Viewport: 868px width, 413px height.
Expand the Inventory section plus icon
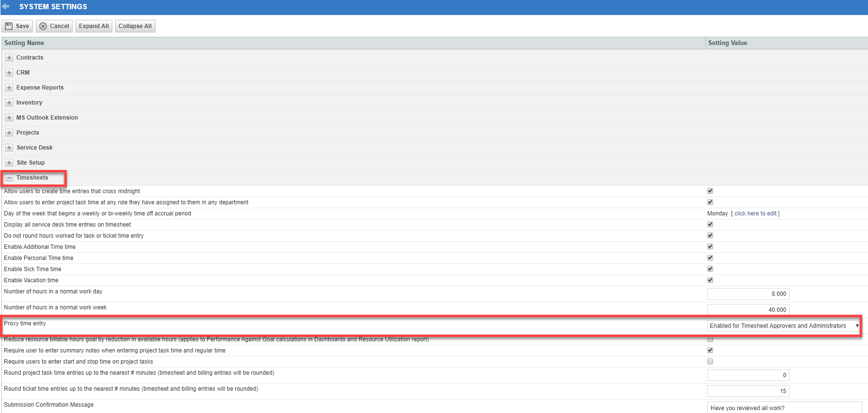pyautogui.click(x=9, y=103)
